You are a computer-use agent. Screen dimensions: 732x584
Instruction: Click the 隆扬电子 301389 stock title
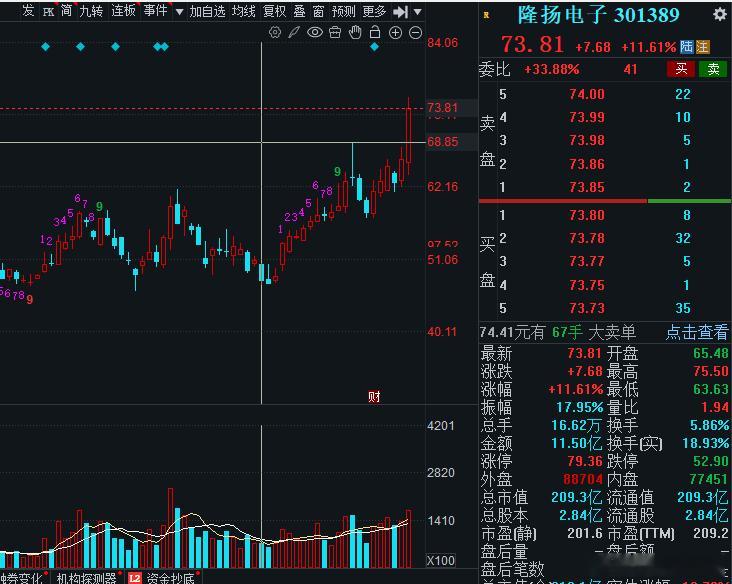598,15
